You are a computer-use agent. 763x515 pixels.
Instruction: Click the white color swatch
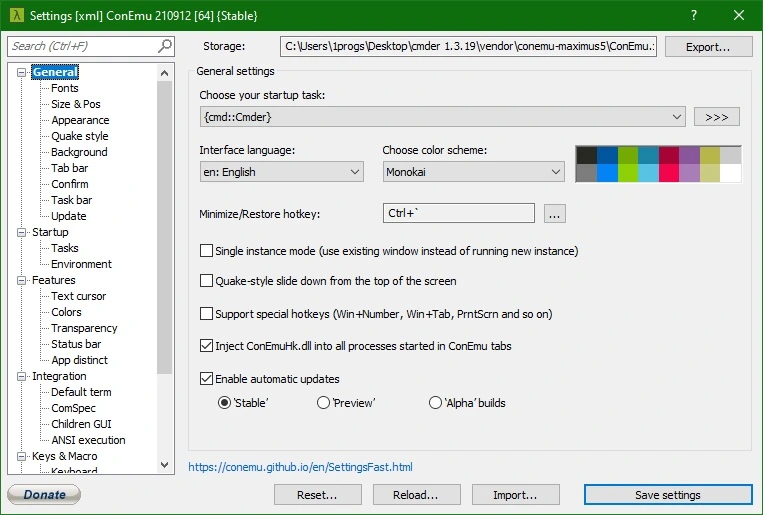click(730, 172)
